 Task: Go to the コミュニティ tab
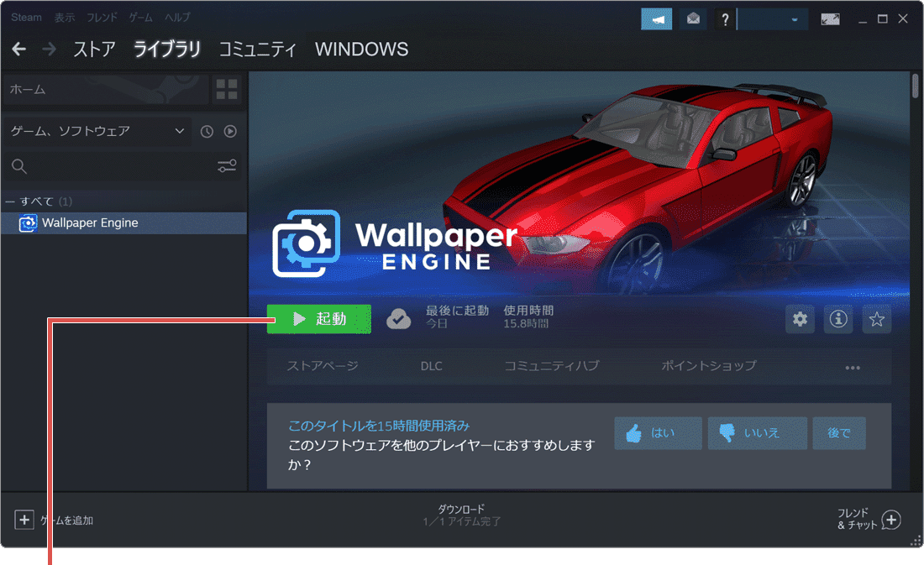point(258,49)
